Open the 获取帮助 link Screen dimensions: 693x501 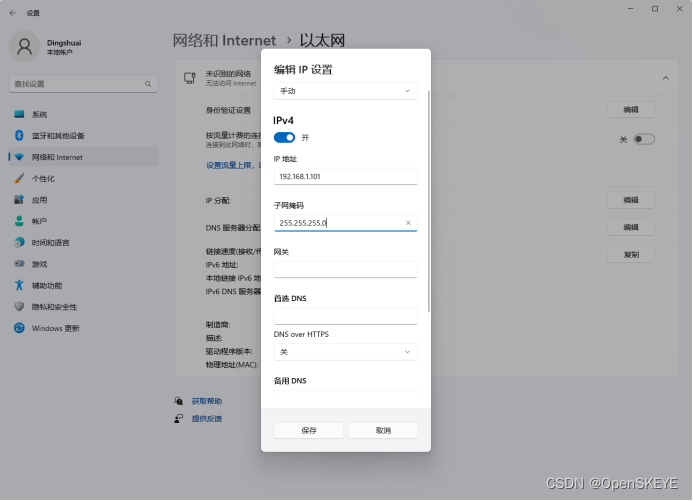(207, 401)
